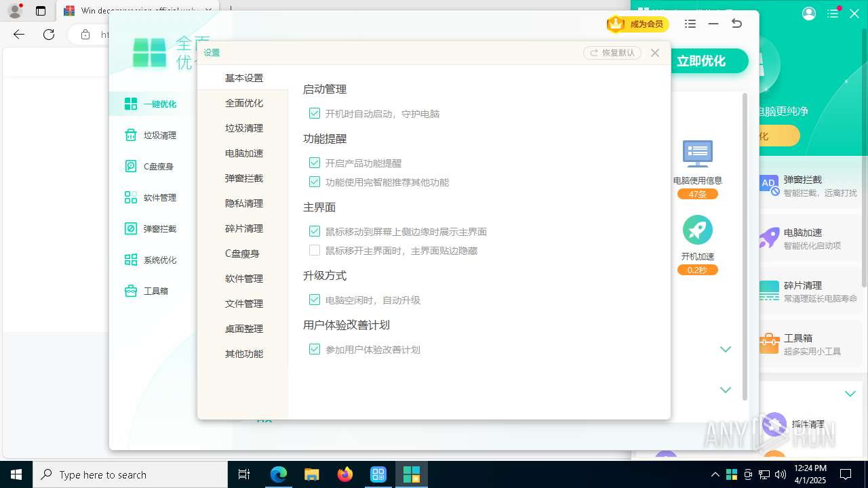The width and height of the screenshot is (868, 488).
Task: Select 文件管理 settings tab
Action: click(x=243, y=304)
